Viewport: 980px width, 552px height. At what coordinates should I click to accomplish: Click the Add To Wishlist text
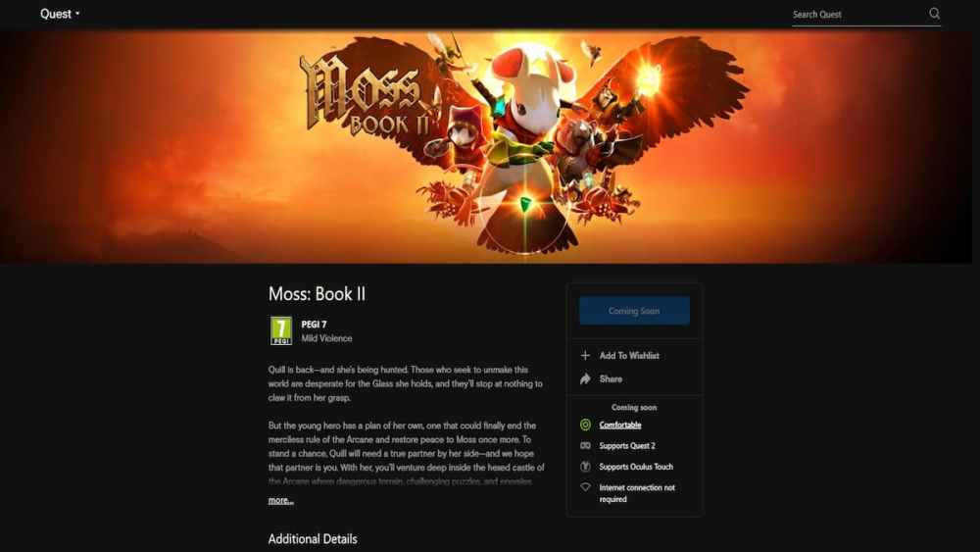[629, 355]
